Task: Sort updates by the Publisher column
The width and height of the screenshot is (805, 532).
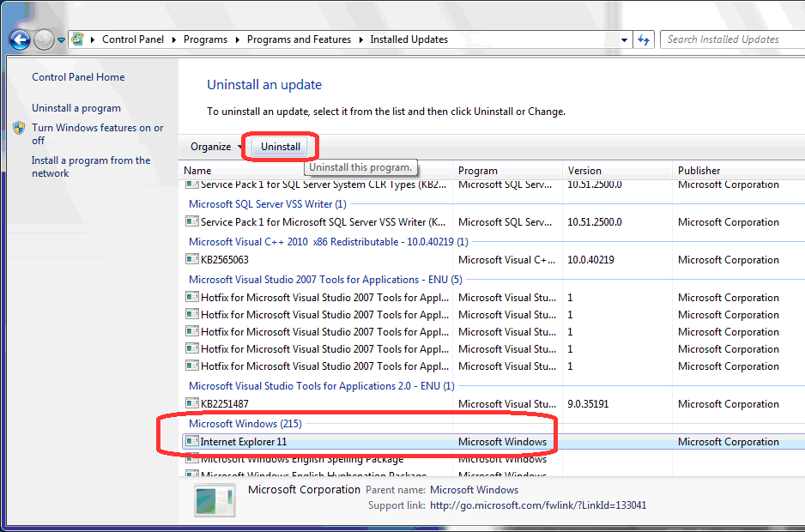Action: click(738, 171)
